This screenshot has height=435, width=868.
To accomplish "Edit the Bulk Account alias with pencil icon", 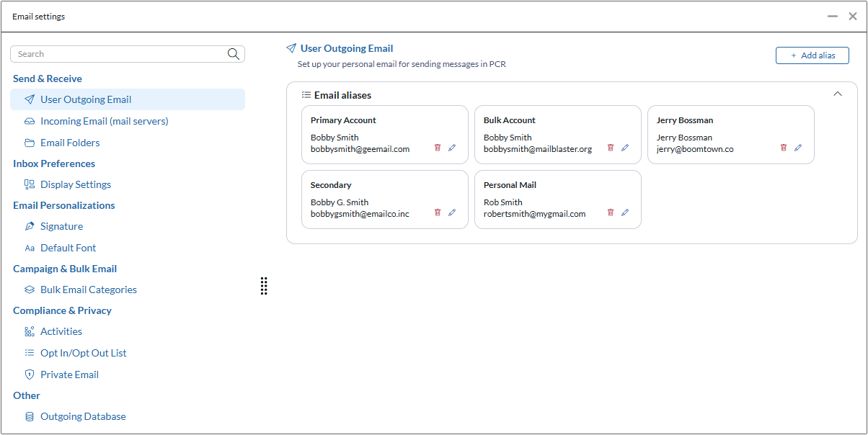I will 625,147.
